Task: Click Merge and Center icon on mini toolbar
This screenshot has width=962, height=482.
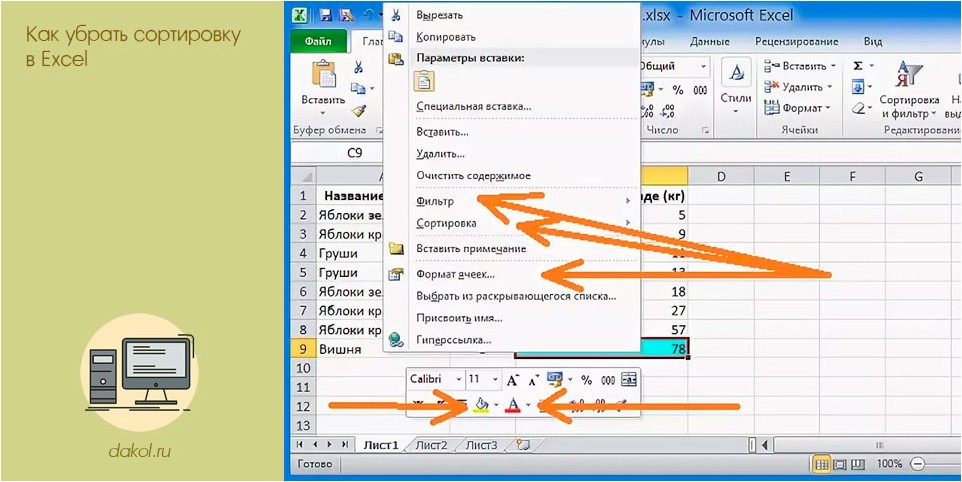Action: click(629, 380)
